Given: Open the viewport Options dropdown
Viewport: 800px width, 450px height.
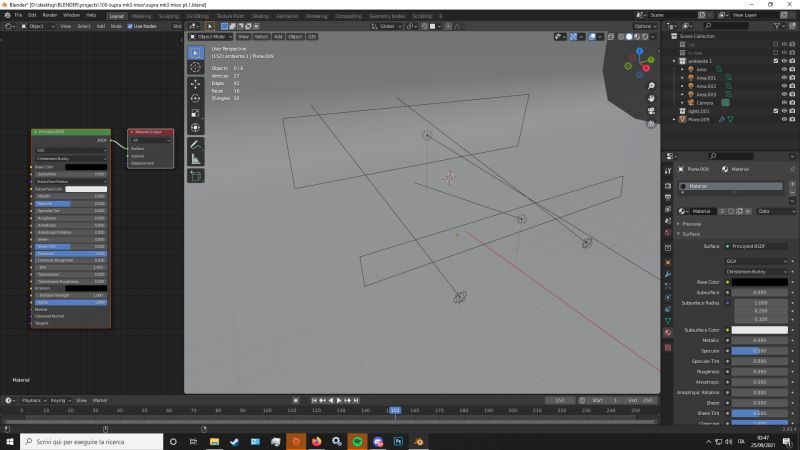Looking at the screenshot, I should tap(645, 26).
